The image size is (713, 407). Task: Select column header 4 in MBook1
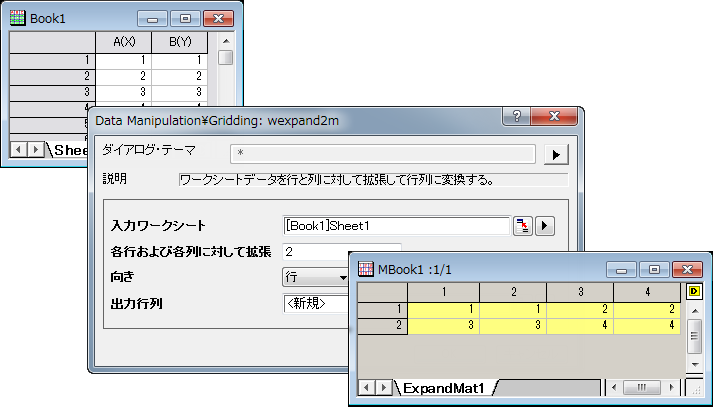[x=647, y=292]
